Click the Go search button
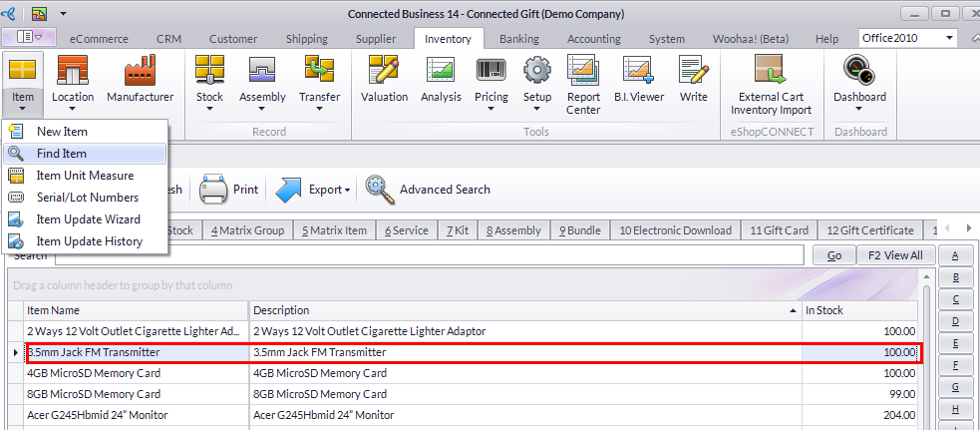This screenshot has width=980, height=430. [x=833, y=255]
